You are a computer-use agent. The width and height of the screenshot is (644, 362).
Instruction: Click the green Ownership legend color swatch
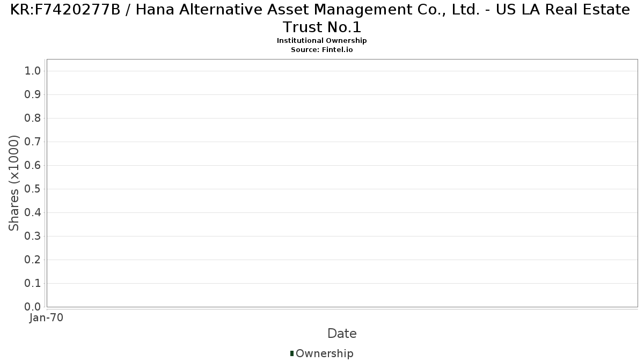(292, 353)
